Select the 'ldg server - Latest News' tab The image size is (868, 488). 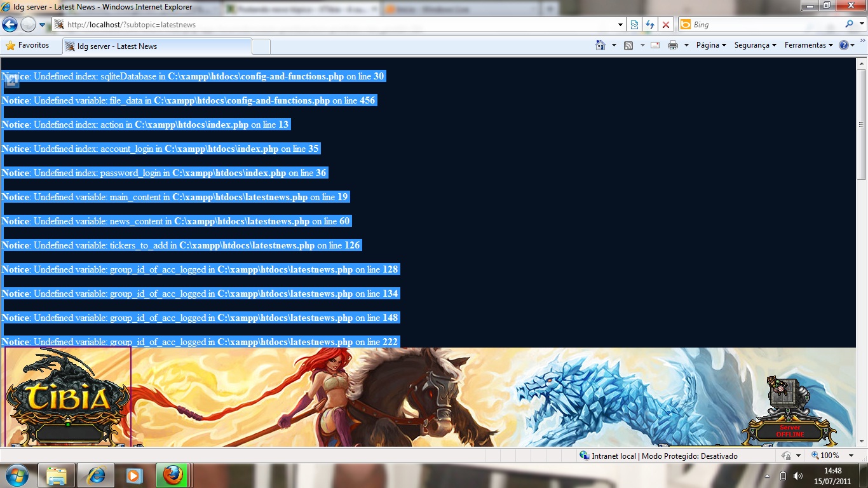[x=157, y=46]
